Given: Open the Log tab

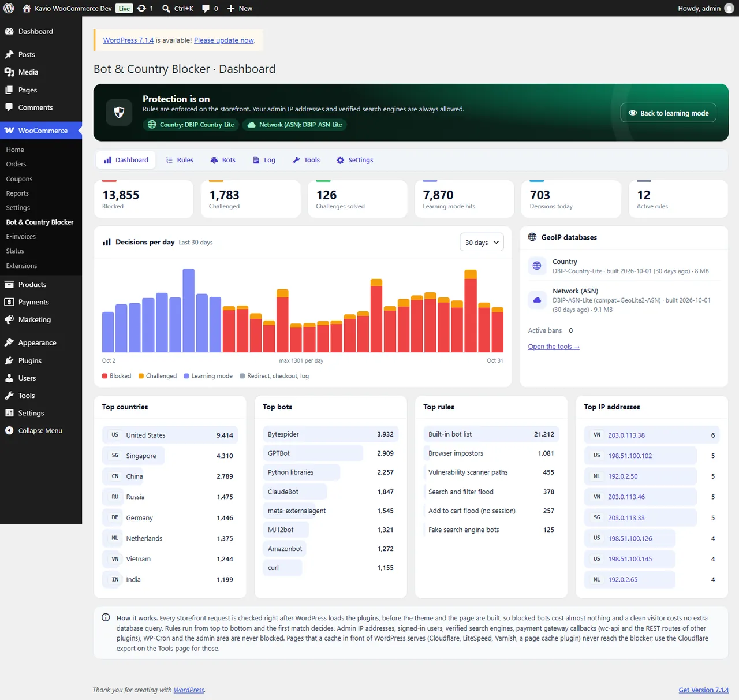Looking at the screenshot, I should pos(264,160).
